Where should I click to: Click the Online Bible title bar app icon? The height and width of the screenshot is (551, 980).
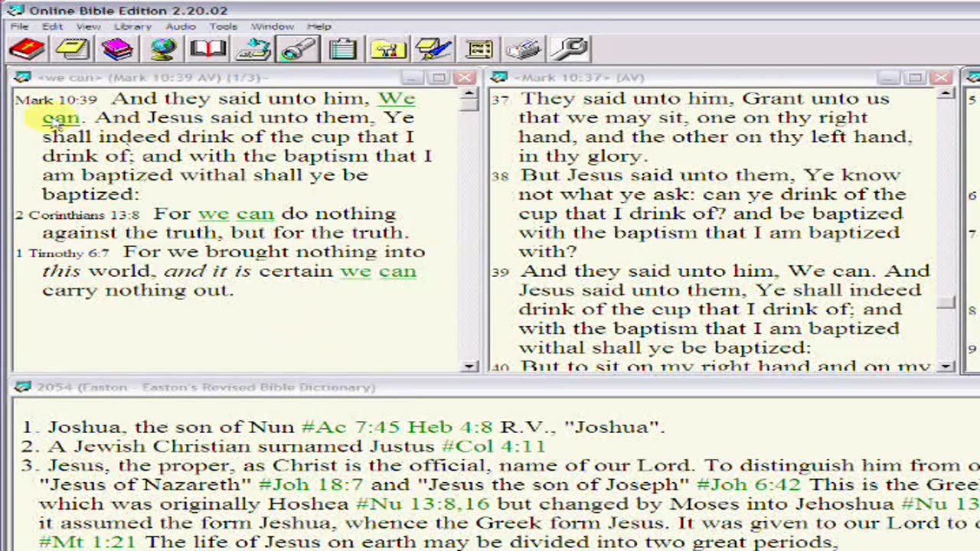tap(15, 10)
